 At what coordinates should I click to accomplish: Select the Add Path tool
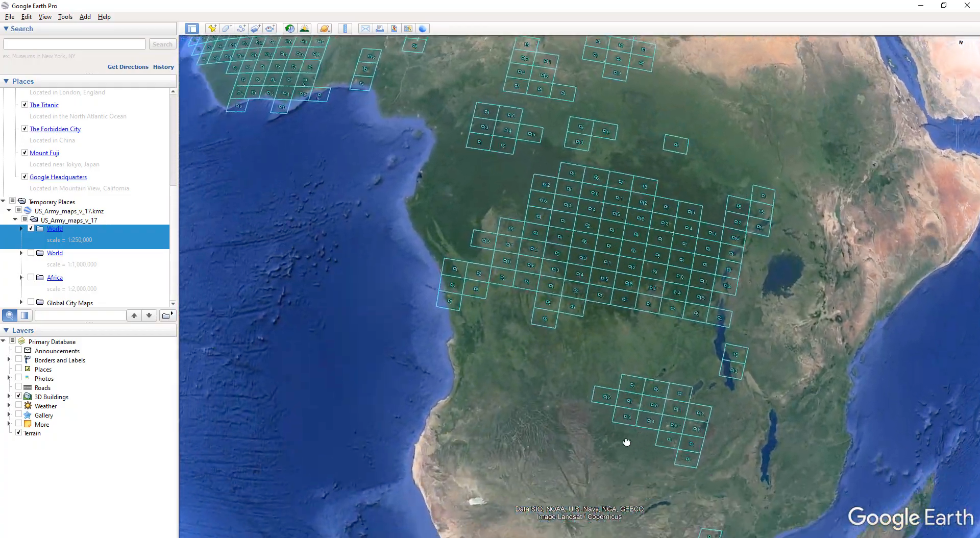[x=241, y=29]
